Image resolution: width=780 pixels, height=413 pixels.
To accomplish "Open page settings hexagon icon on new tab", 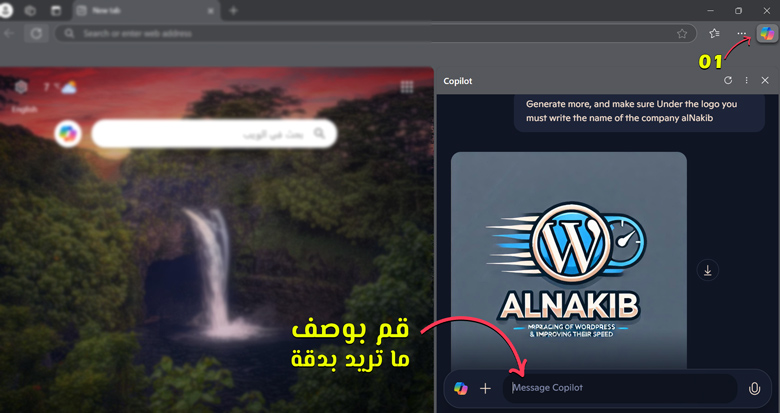I will coord(21,88).
